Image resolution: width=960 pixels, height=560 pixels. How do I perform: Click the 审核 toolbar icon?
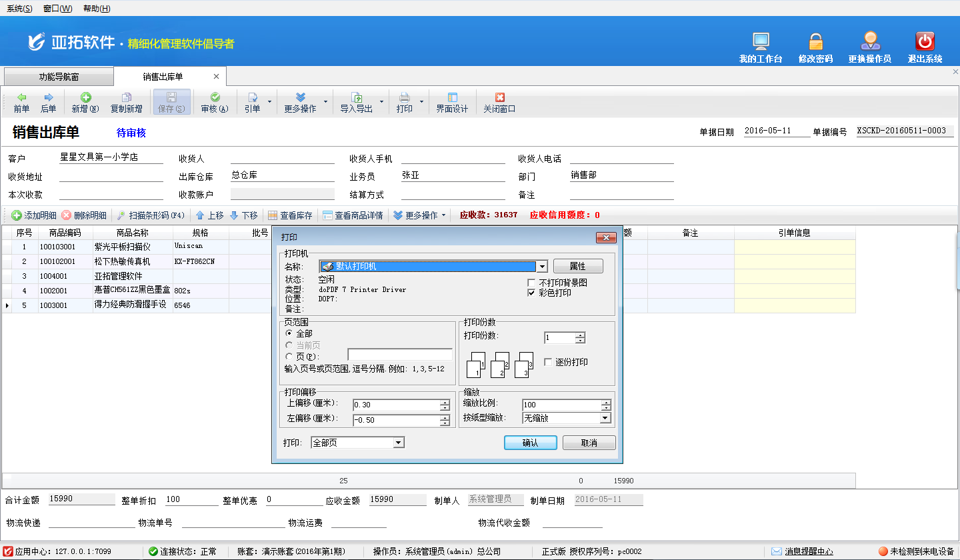215,97
